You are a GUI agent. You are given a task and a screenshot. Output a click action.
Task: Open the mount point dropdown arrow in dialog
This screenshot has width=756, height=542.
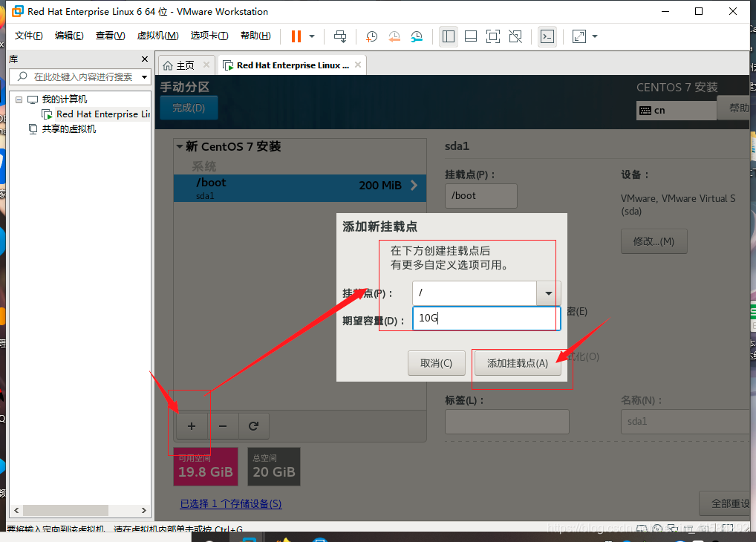coord(549,293)
